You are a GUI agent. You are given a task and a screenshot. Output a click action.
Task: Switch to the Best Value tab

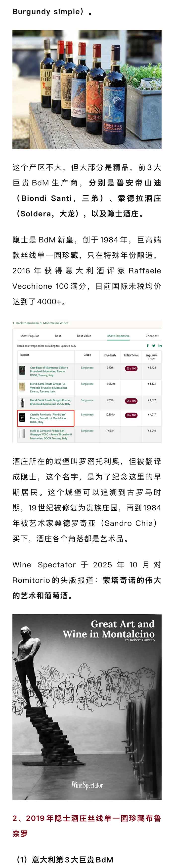tap(84, 336)
